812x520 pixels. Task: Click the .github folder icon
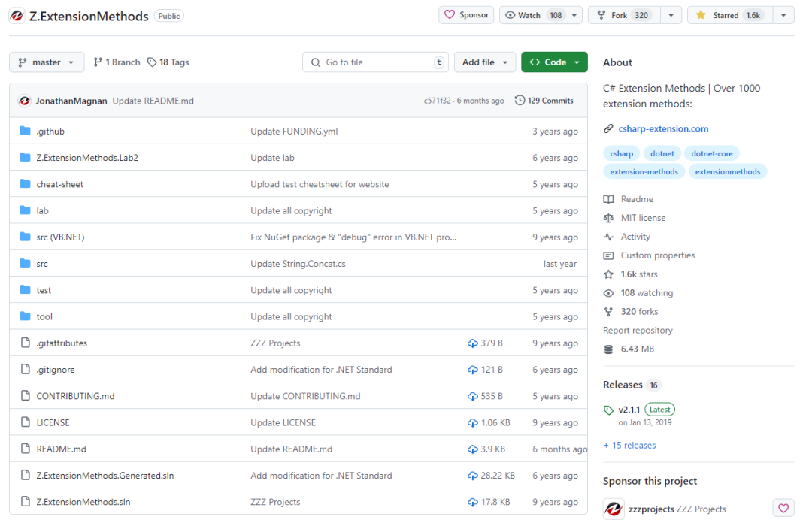coord(25,132)
